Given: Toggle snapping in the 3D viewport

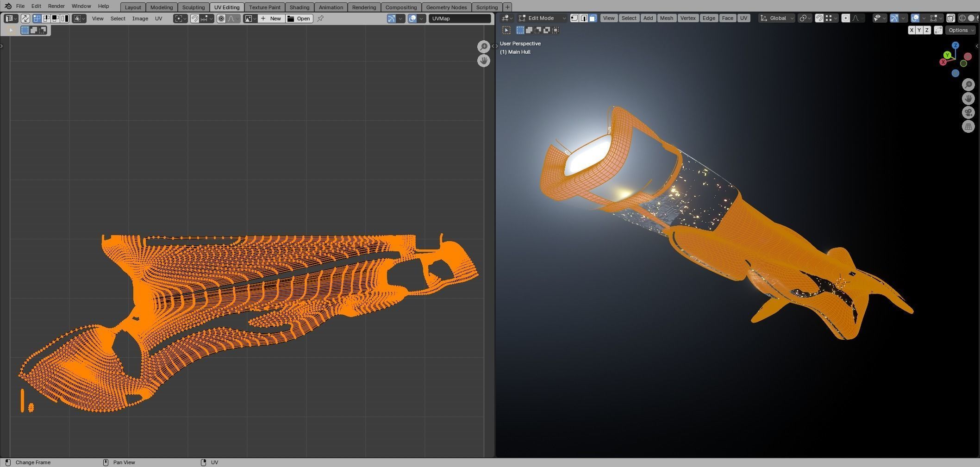Looking at the screenshot, I should (819, 18).
